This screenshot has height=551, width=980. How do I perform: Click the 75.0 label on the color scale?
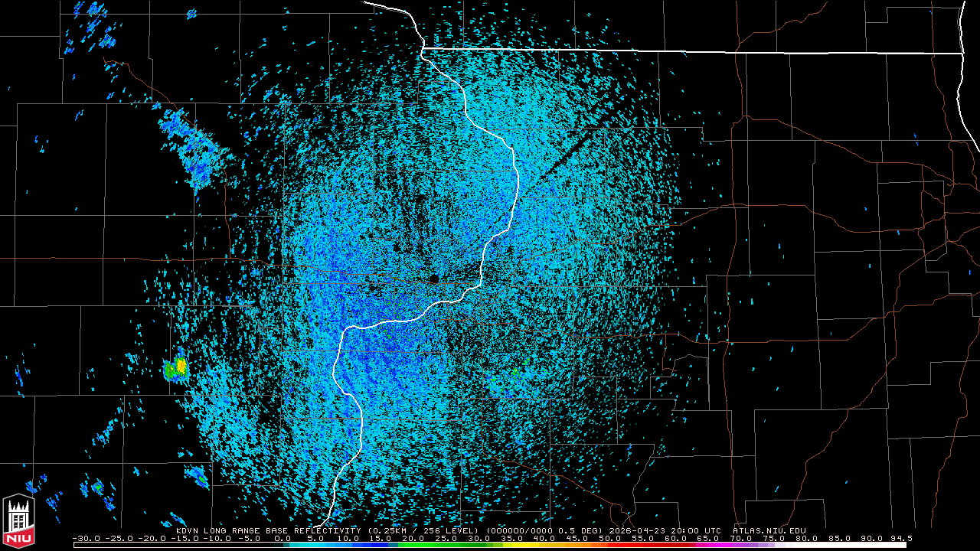[773, 538]
